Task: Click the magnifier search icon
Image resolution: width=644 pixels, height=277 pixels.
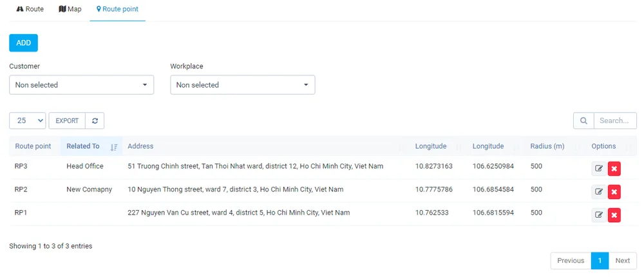Action: [x=583, y=121]
